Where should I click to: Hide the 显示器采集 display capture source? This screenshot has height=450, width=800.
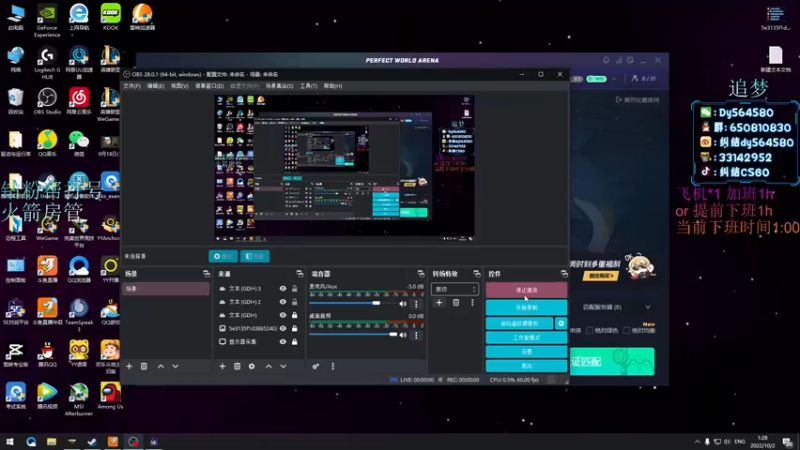[283, 342]
